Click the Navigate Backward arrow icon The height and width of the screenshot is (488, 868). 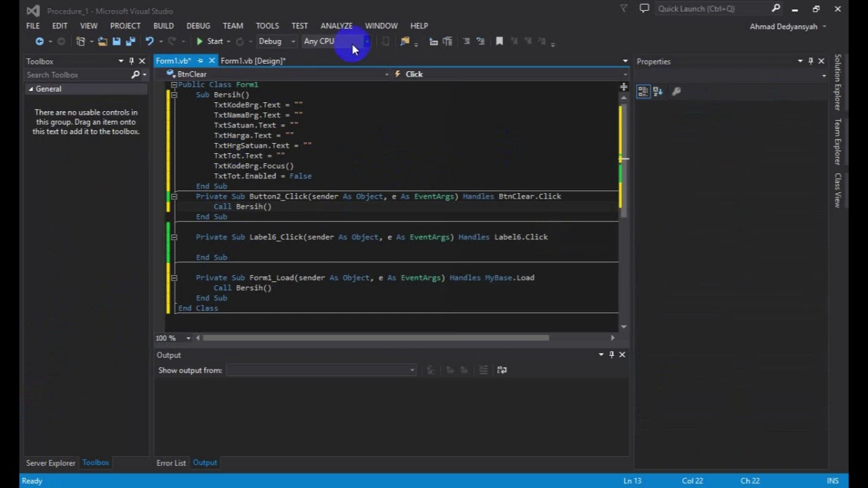pos(39,41)
